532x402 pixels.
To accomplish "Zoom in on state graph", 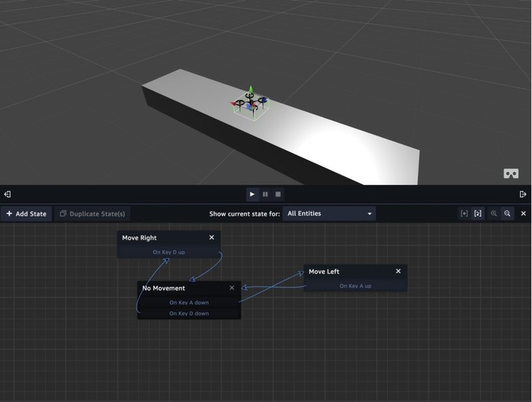I will pos(493,214).
